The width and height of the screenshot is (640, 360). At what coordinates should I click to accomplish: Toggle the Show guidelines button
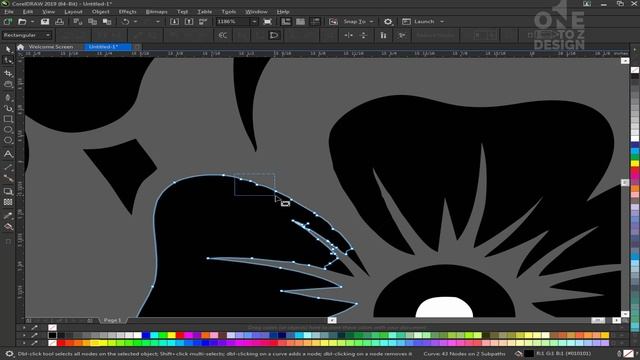pos(315,22)
